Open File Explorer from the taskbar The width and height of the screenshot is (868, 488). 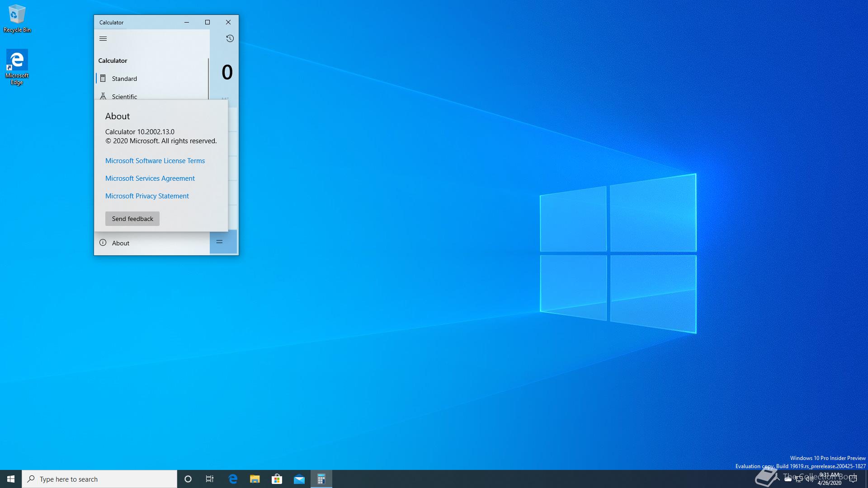pos(255,479)
